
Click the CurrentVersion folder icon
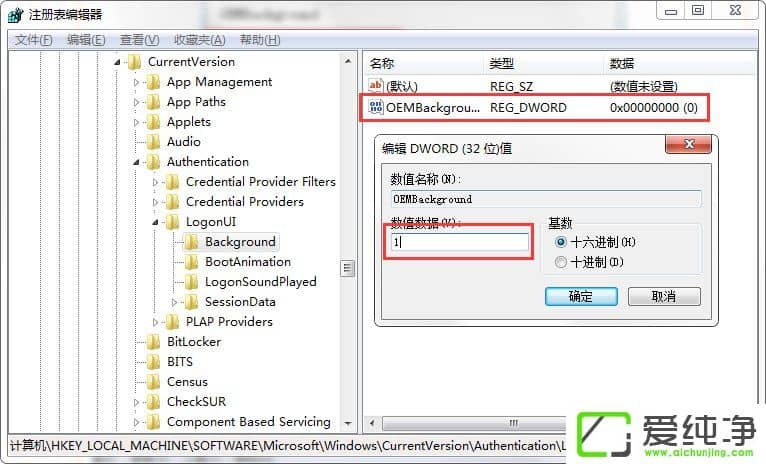coord(134,62)
